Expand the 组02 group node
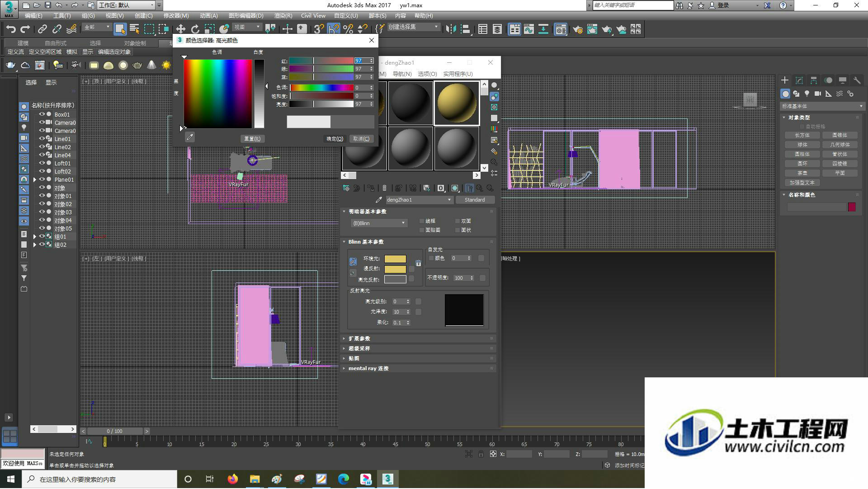Viewport: 868px width, 489px height. pos(35,244)
